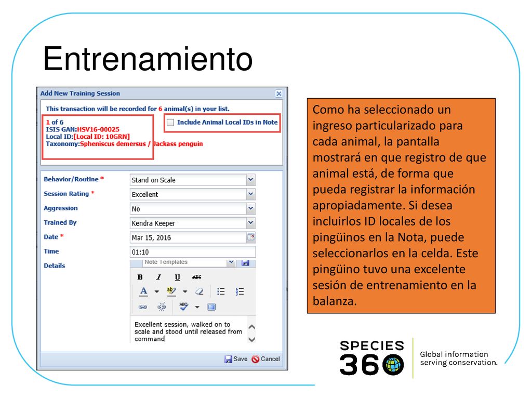Open the spell check dropdown arrow

[x=197, y=307]
